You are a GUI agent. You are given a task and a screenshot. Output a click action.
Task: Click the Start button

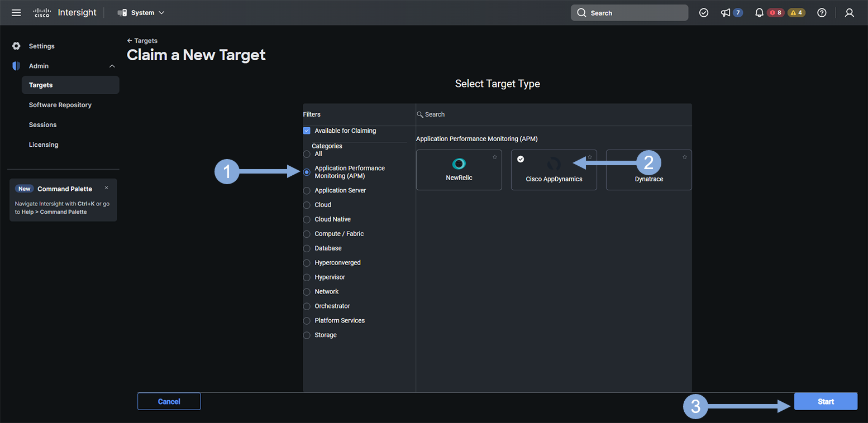[x=826, y=401]
